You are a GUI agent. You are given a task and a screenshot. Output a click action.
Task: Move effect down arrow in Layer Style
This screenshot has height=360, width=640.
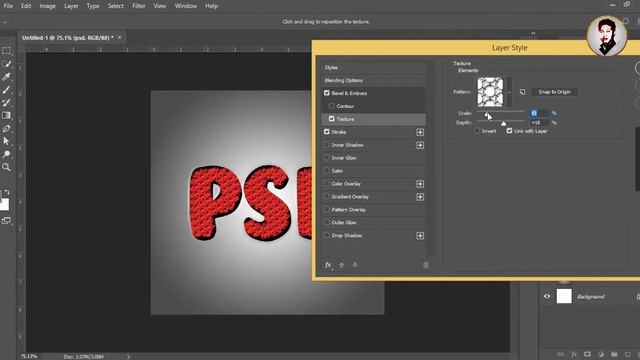[x=355, y=265]
